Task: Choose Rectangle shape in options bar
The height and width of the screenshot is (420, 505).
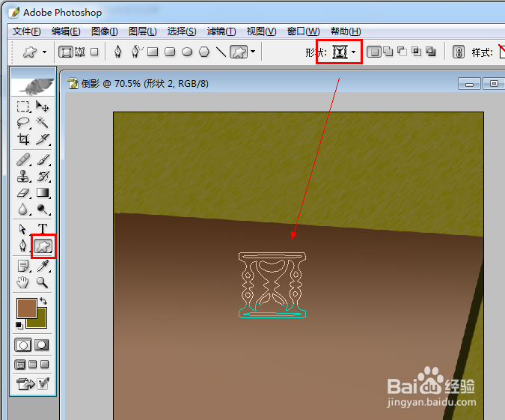Action: tap(153, 52)
